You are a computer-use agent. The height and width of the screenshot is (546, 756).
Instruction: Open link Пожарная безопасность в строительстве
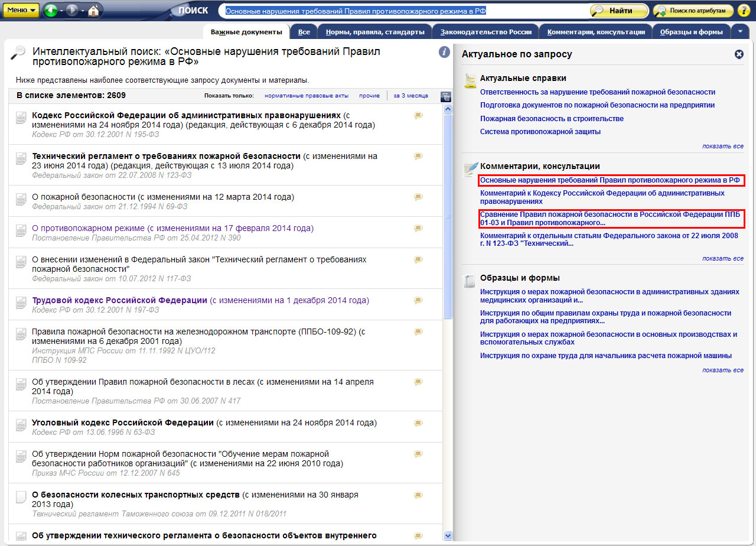(x=552, y=119)
